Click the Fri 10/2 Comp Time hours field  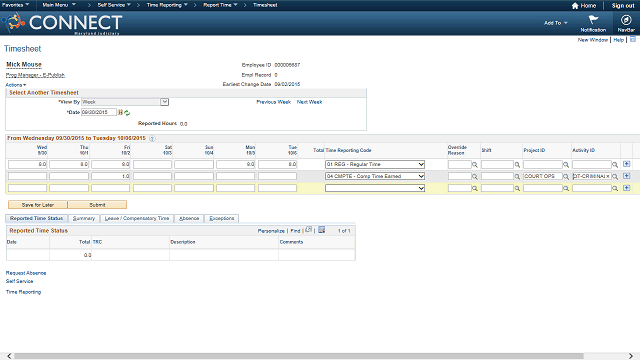111,176
